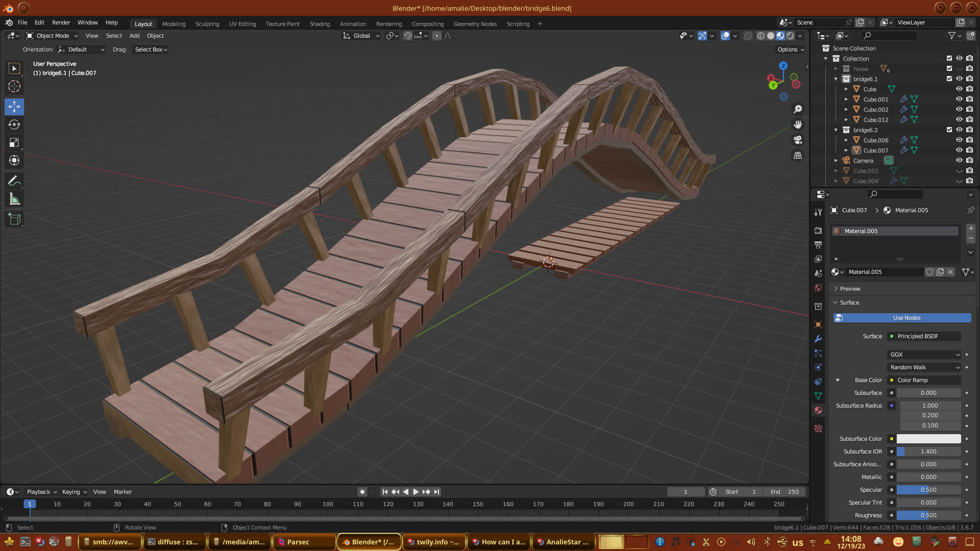Select the Rotate tool in toolbar

pos(14,125)
